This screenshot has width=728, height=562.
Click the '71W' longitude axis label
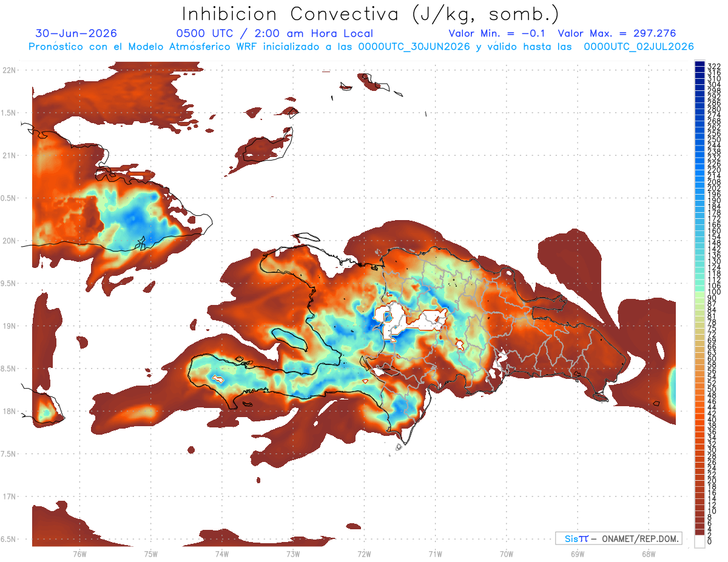(435, 554)
